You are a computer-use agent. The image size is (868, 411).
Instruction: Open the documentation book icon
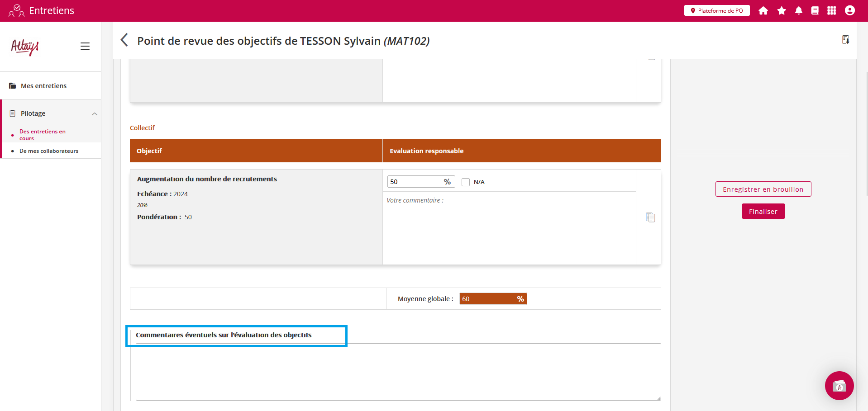coord(815,11)
